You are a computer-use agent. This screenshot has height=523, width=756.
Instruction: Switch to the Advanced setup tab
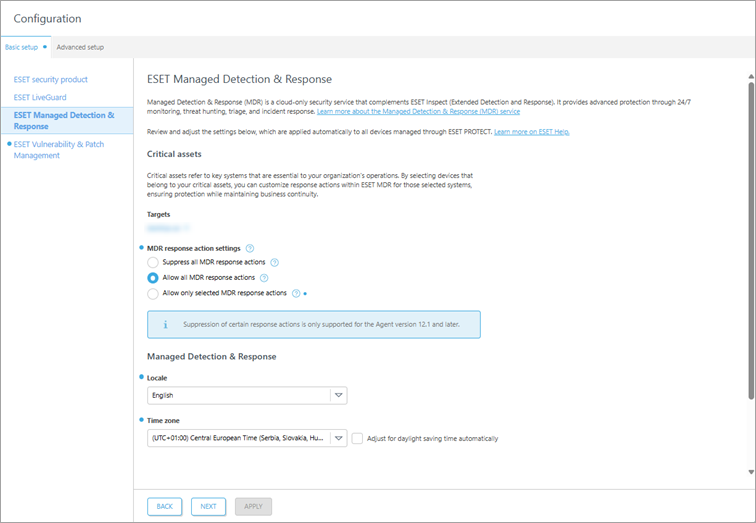point(80,47)
